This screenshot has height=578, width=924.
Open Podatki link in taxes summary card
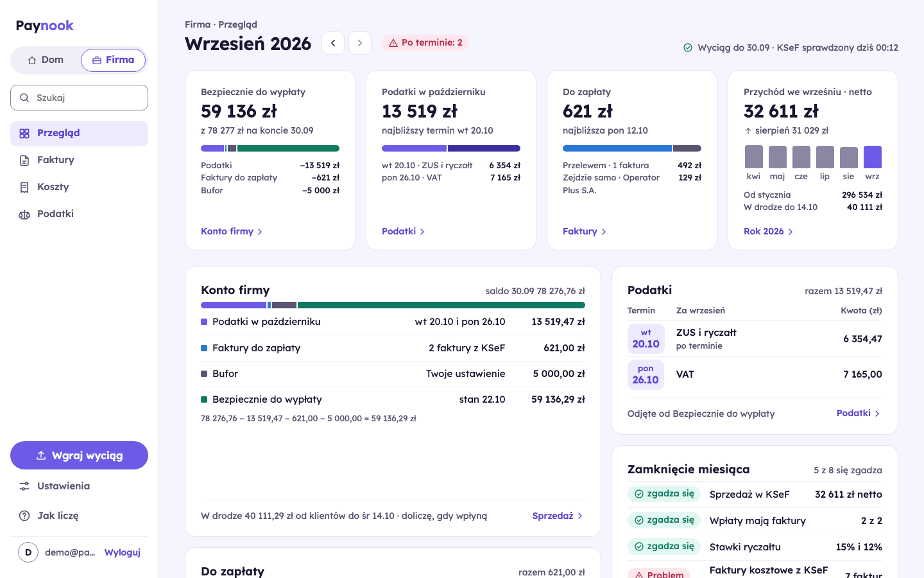point(404,231)
